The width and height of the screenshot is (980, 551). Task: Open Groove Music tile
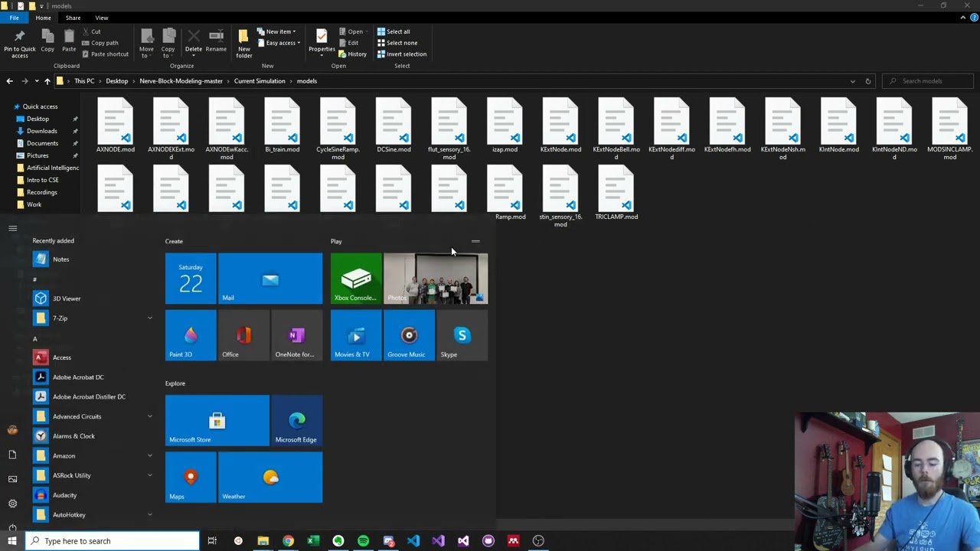[409, 335]
